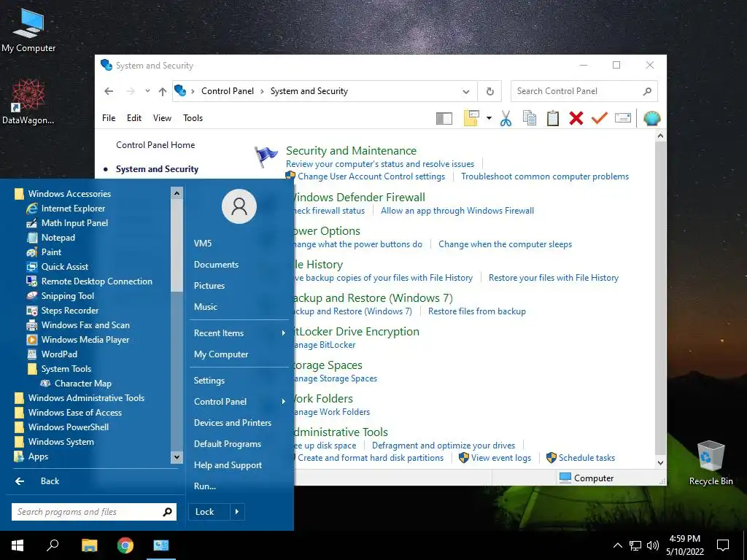The image size is (747, 560).
Task: Go up one level with the up arrow
Action: 163,91
